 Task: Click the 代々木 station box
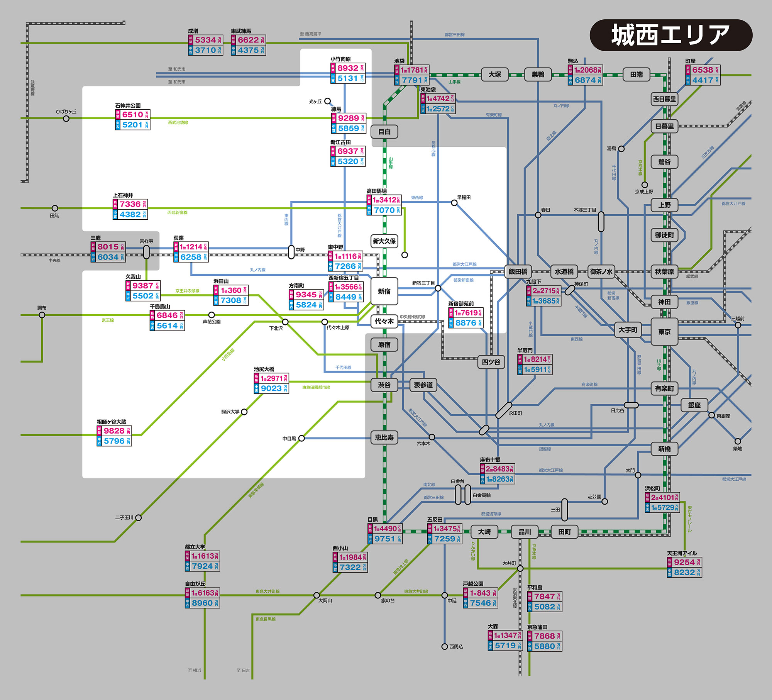pos(384,321)
